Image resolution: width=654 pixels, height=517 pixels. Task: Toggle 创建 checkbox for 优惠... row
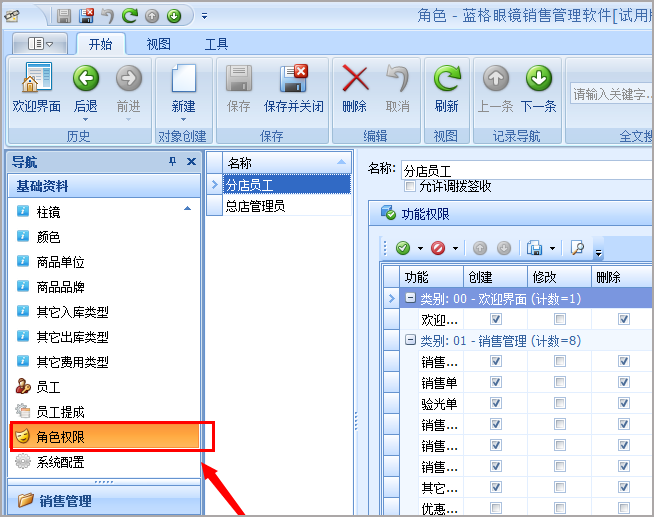(496, 508)
